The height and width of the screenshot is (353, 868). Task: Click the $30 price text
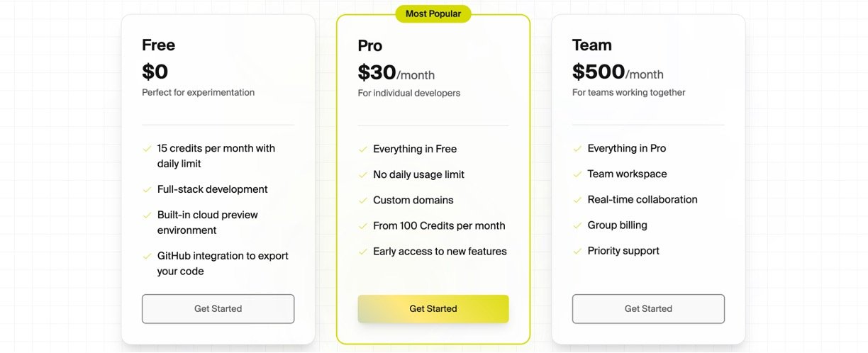(x=377, y=73)
